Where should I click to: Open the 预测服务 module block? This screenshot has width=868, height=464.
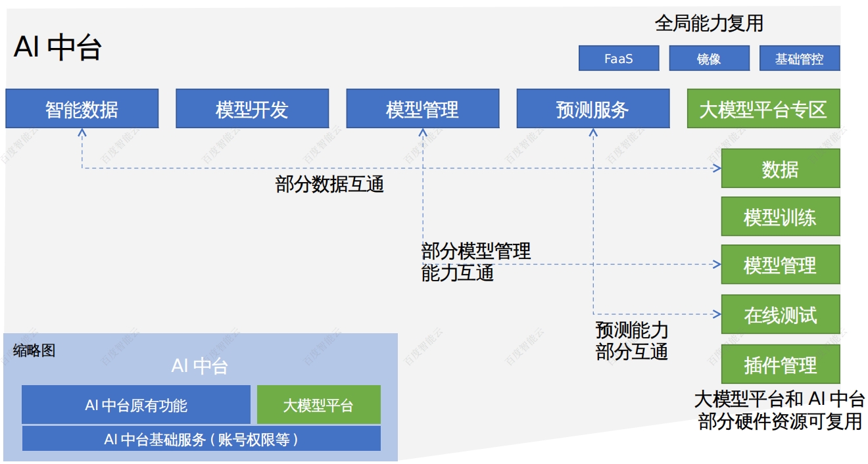(x=594, y=108)
